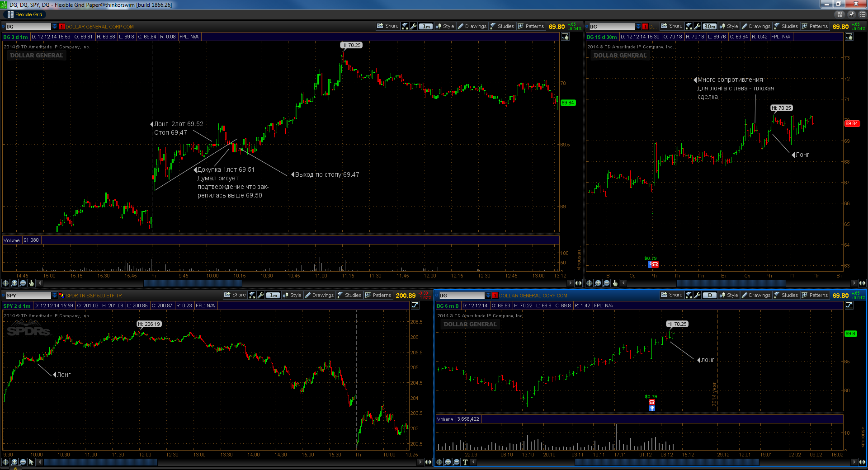Click crosshair tool under the DG 1m chart
The image size is (868, 470).
click(5, 283)
